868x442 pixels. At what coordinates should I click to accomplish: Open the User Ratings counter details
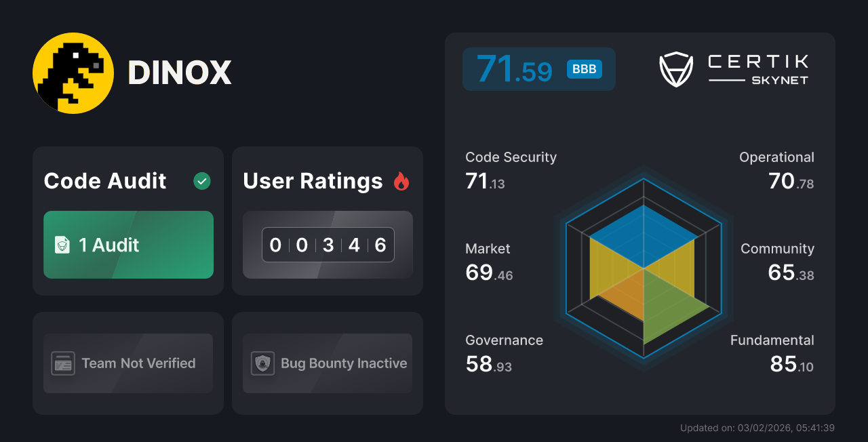328,245
